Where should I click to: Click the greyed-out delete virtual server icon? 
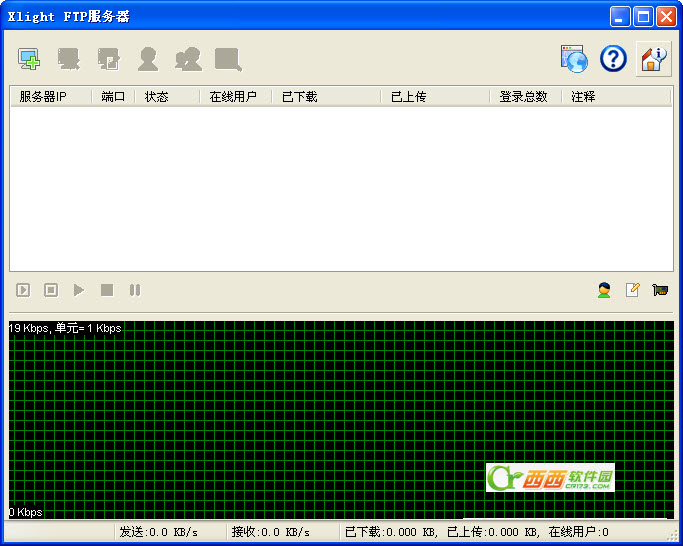[x=69, y=59]
